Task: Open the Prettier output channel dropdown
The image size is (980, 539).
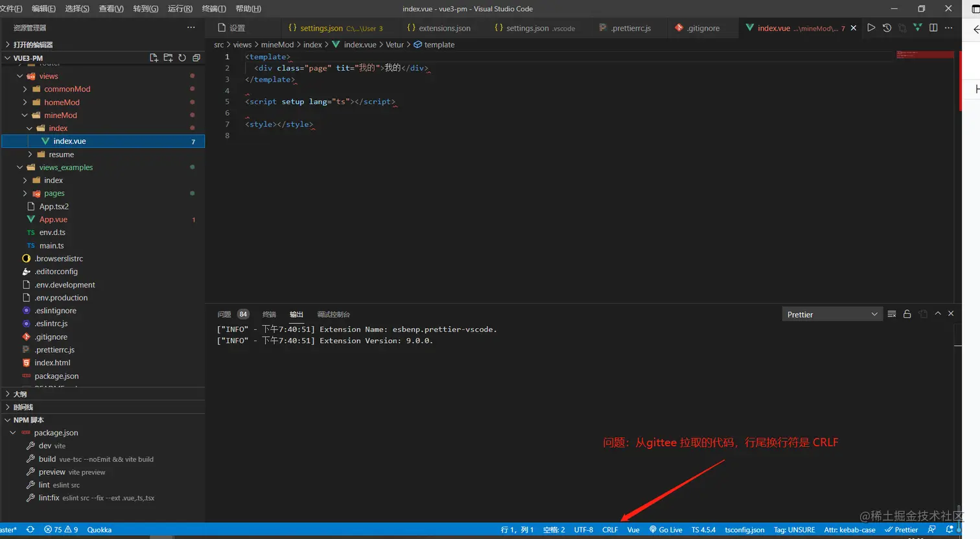Action: tap(832, 315)
